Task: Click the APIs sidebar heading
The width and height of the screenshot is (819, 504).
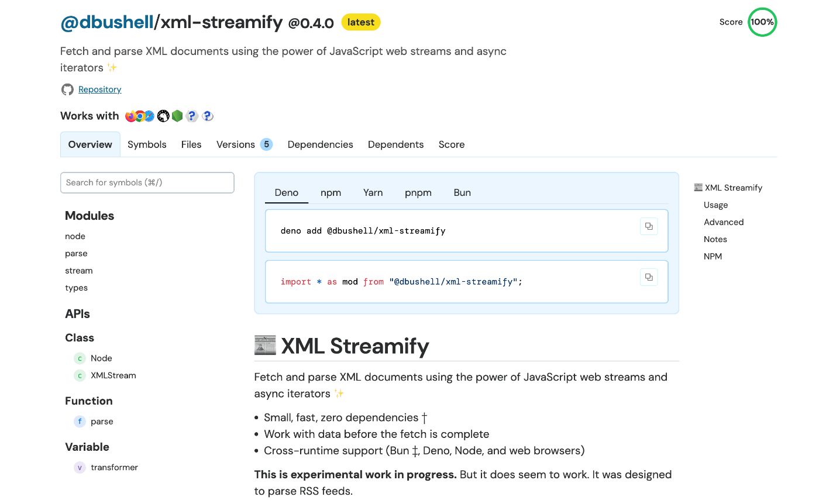Action: (x=77, y=314)
